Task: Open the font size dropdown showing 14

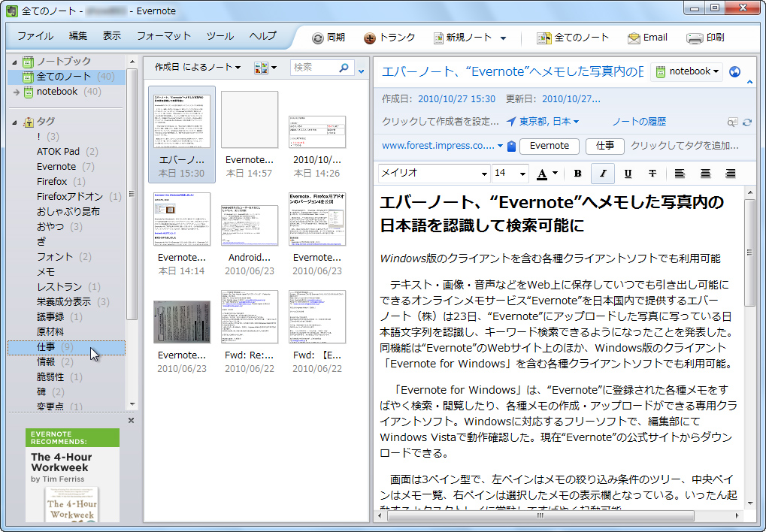Action: (510, 174)
